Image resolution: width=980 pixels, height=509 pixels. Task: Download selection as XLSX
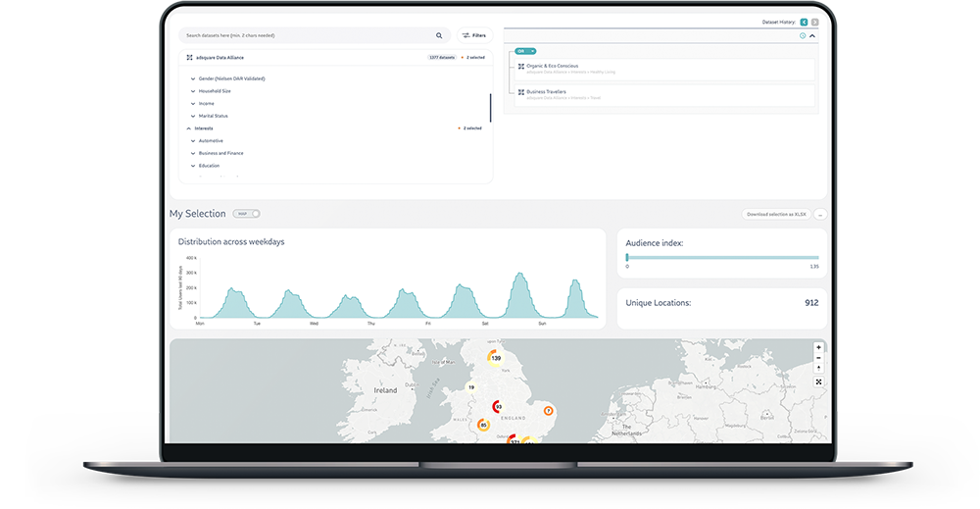point(776,215)
